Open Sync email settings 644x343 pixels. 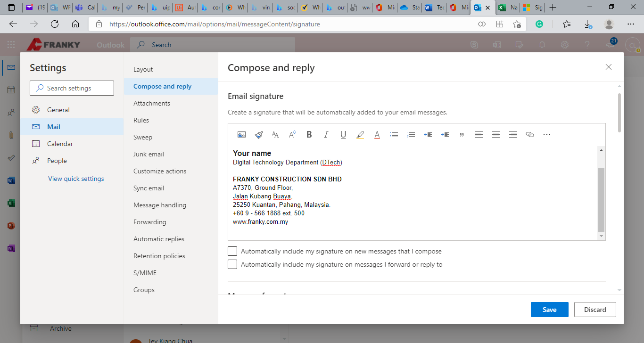(x=171, y=188)
